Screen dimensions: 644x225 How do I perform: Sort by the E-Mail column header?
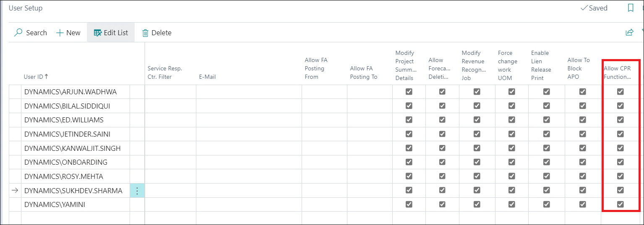(x=207, y=77)
